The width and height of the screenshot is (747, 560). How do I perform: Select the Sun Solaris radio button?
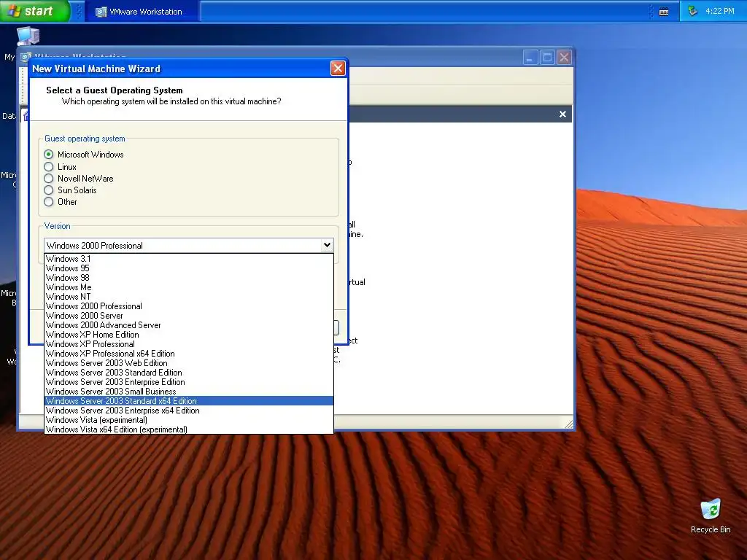(49, 190)
